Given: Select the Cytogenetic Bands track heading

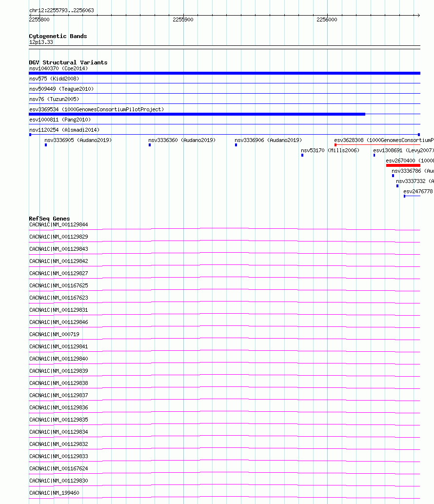Looking at the screenshot, I should point(58,36).
